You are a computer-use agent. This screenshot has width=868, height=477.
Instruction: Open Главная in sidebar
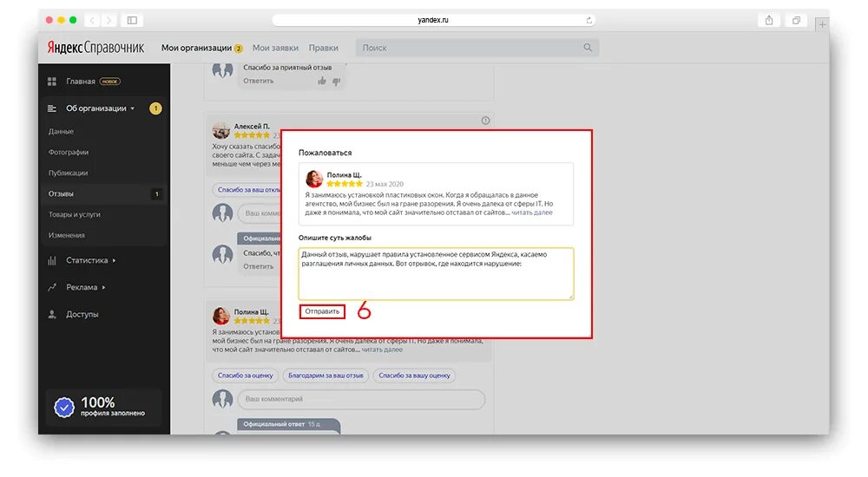point(81,82)
